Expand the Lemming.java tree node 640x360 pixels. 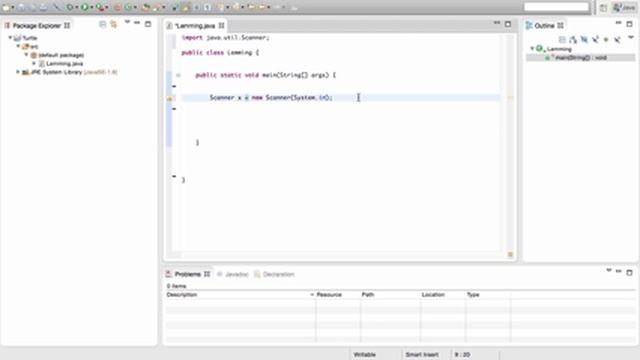34,63
